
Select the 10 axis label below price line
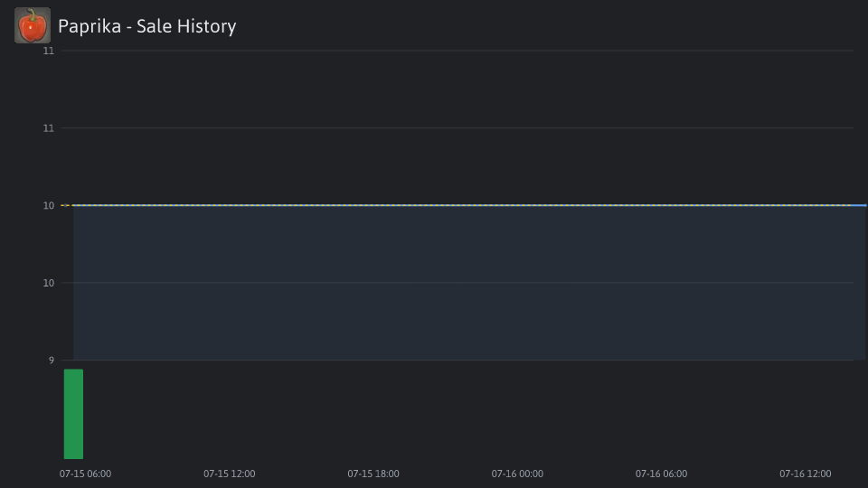click(x=49, y=283)
